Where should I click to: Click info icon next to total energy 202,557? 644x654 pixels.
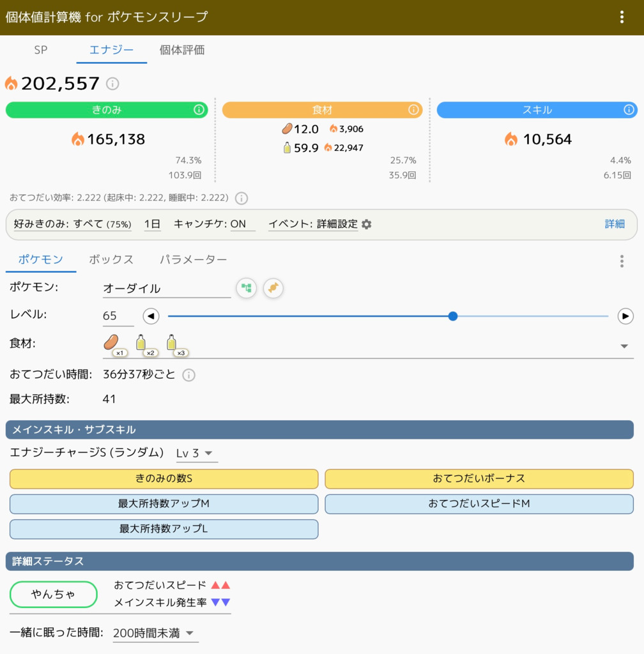[112, 84]
